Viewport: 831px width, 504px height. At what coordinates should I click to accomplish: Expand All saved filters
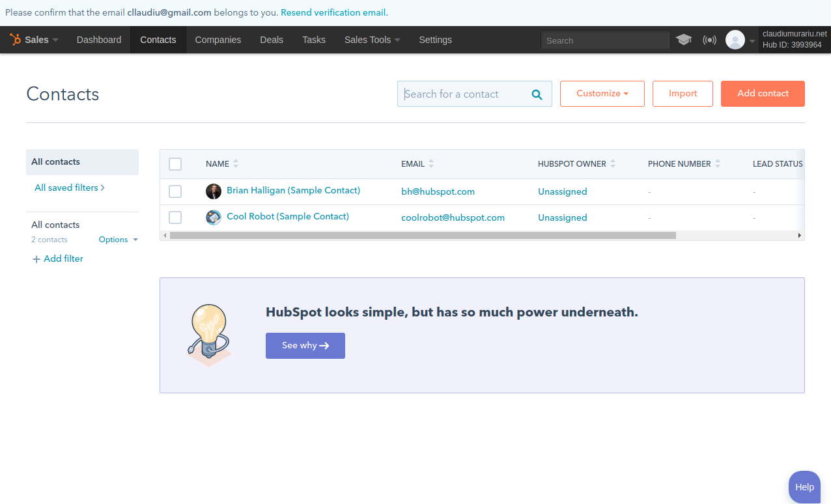click(70, 188)
